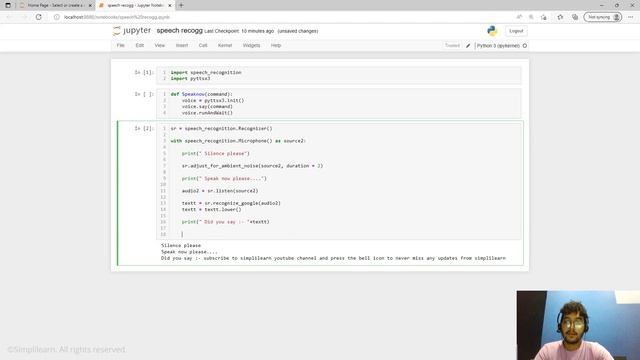This screenshot has width=640, height=360.
Task: Click the presenter webcam thumbnail
Action: [x=578, y=325]
